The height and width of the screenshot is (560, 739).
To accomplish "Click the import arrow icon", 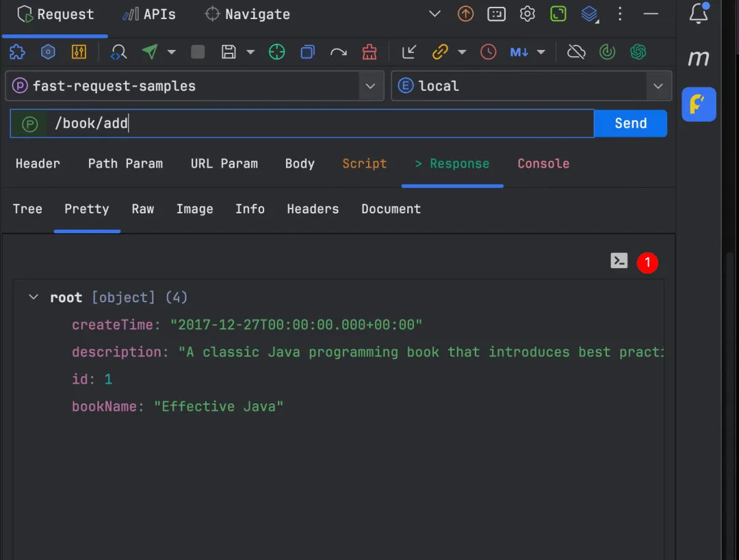I will (x=409, y=52).
